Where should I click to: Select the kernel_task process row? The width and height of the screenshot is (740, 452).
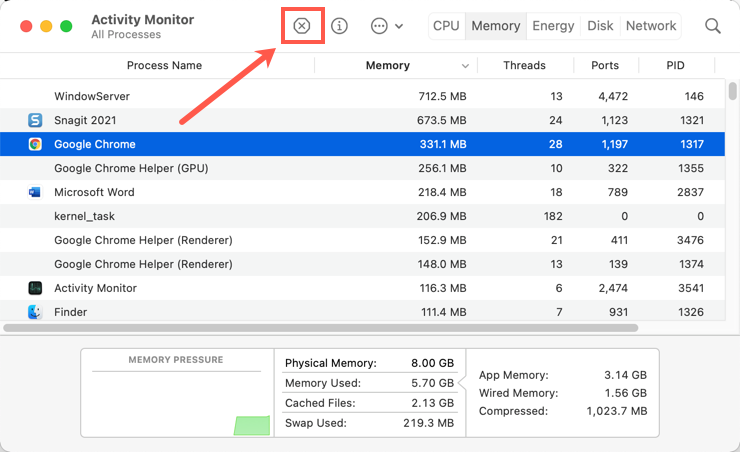click(362, 216)
